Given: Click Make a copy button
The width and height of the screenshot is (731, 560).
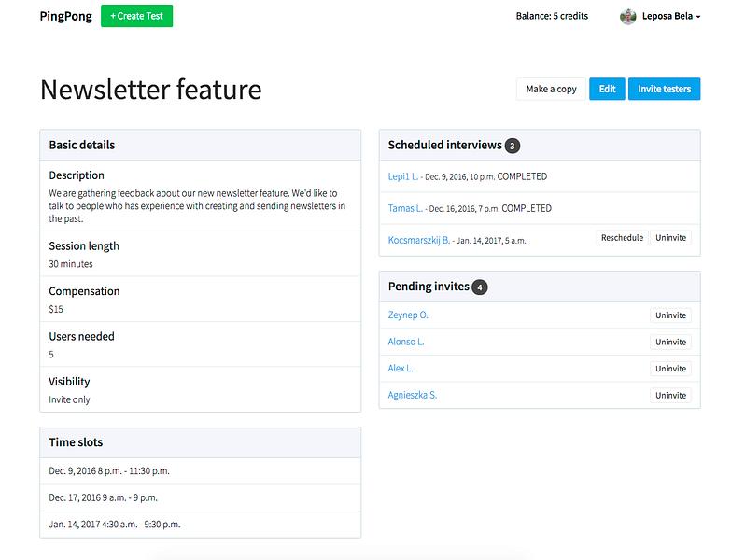Looking at the screenshot, I should [551, 89].
